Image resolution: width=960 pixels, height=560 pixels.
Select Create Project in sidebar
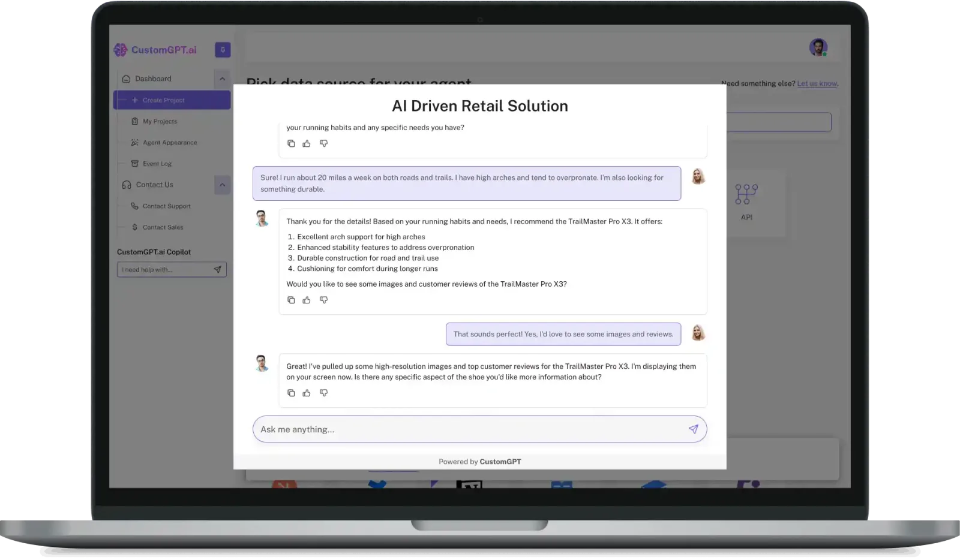pos(172,100)
